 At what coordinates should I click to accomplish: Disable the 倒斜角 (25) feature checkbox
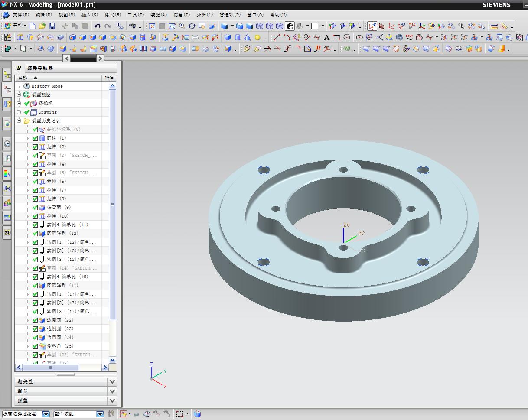(35, 346)
